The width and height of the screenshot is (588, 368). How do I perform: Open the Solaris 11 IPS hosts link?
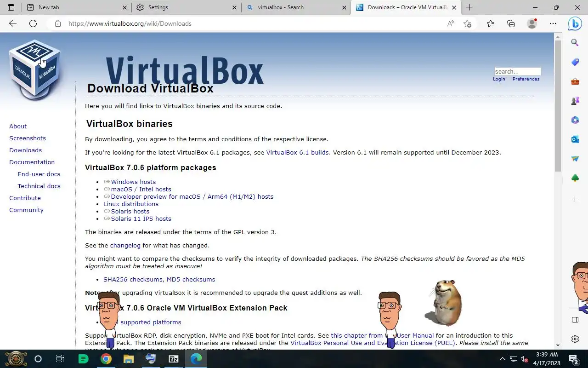(141, 218)
